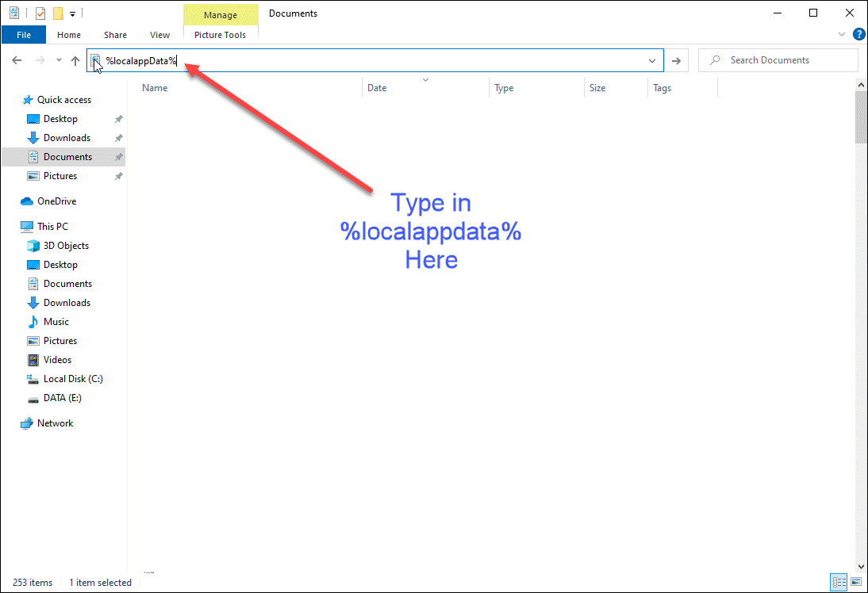Open the Help question mark icon
The image size is (868, 593).
pos(858,35)
